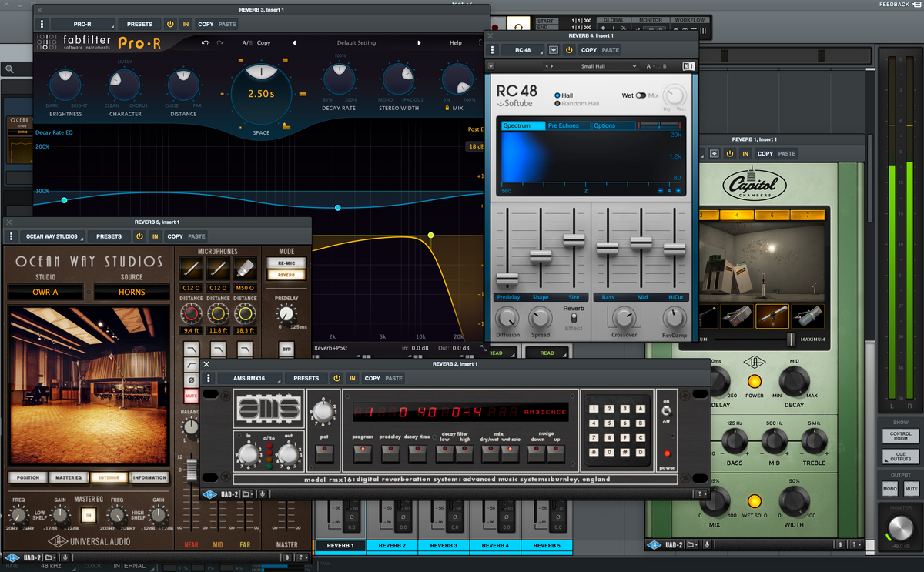Toggle A/B switch in RC 48 header
The width and height of the screenshot is (924, 572).
click(x=655, y=66)
